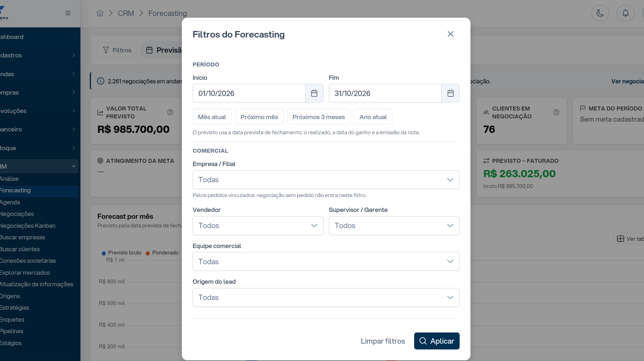Open Negociações Kanban in the sidebar
This screenshot has width=644, height=361.
[x=27, y=226]
